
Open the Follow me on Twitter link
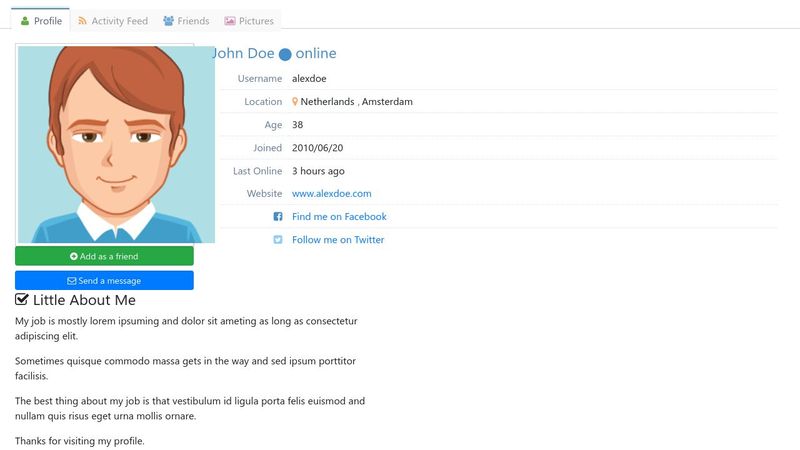point(338,239)
